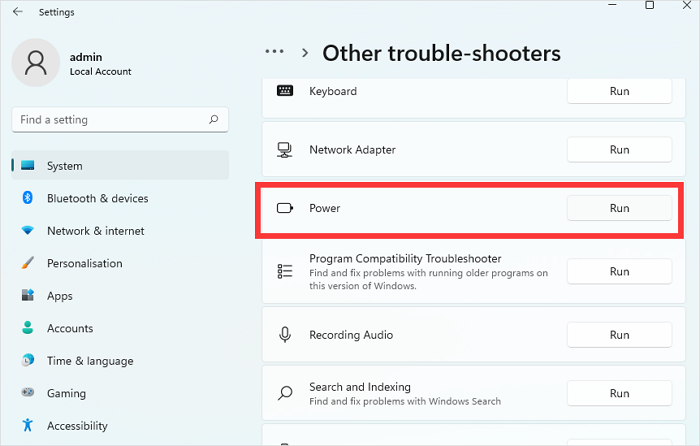Click the Recording Audio microphone icon
Screen dimensions: 700x446
pyautogui.click(x=285, y=335)
